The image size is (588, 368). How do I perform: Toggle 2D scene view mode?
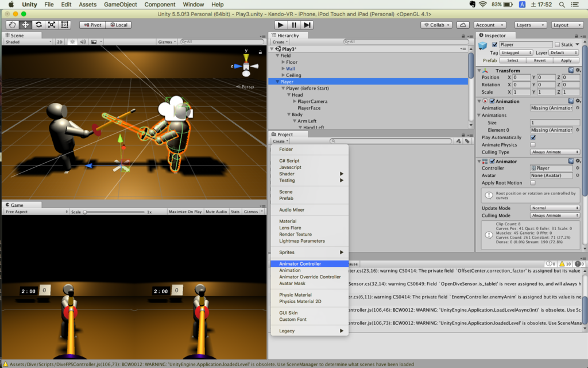pyautogui.click(x=60, y=41)
